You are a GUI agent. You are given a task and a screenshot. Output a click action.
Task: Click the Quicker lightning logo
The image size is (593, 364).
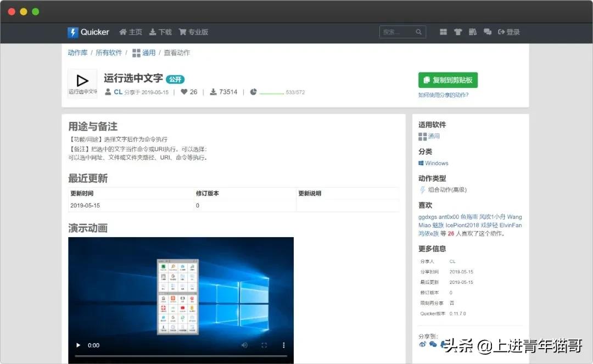72,32
